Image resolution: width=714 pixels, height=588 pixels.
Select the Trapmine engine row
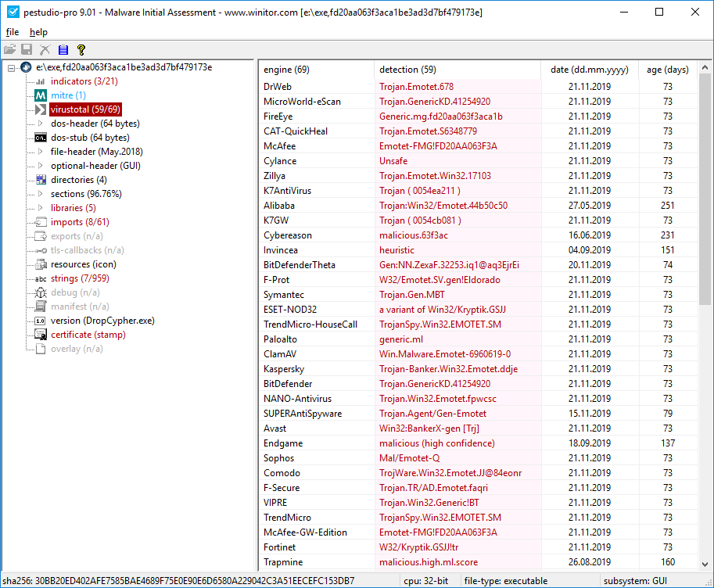click(x=478, y=562)
